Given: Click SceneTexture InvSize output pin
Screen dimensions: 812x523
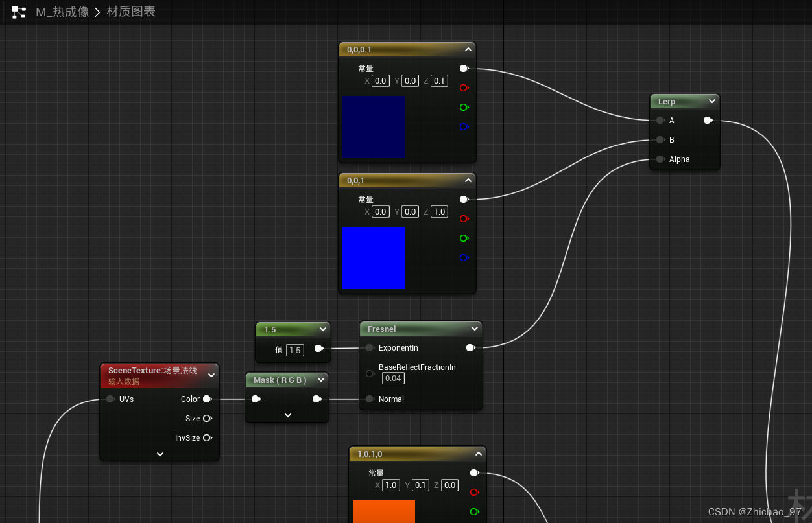Looking at the screenshot, I should [x=207, y=437].
